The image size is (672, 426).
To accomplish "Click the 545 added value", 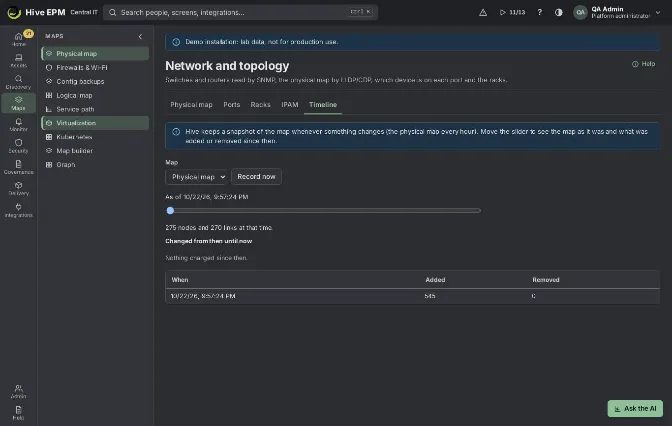I will pos(430,296).
